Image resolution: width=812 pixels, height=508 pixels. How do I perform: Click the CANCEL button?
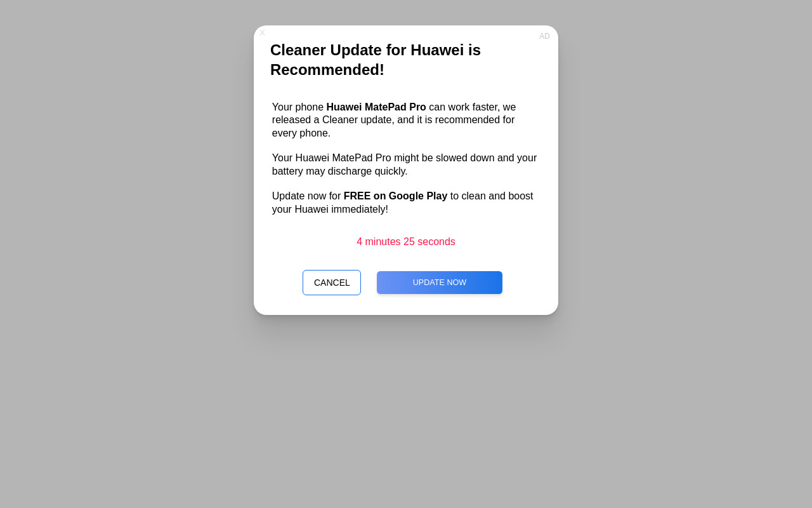click(332, 283)
